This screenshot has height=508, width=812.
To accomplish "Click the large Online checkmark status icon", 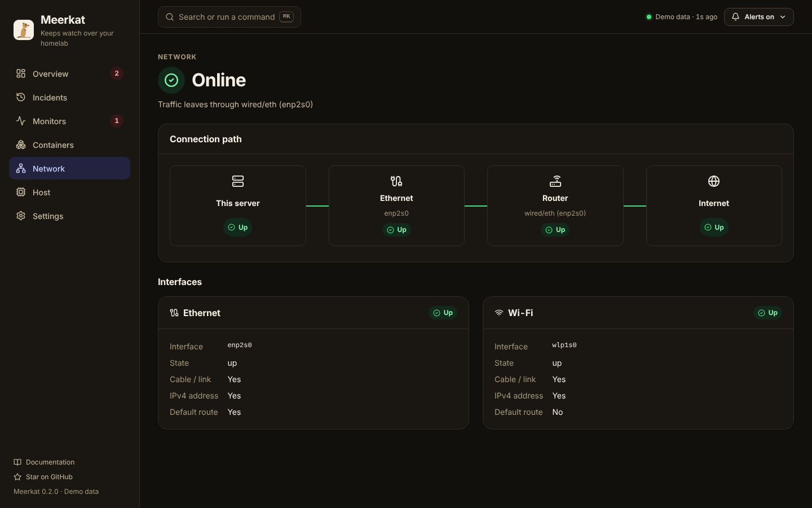I will click(171, 80).
